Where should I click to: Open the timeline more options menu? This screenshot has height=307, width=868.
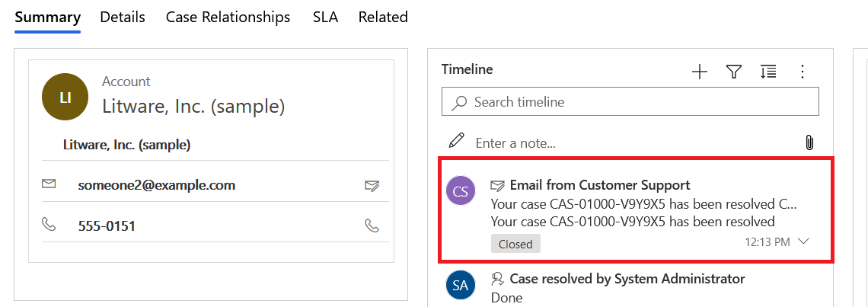(x=802, y=72)
